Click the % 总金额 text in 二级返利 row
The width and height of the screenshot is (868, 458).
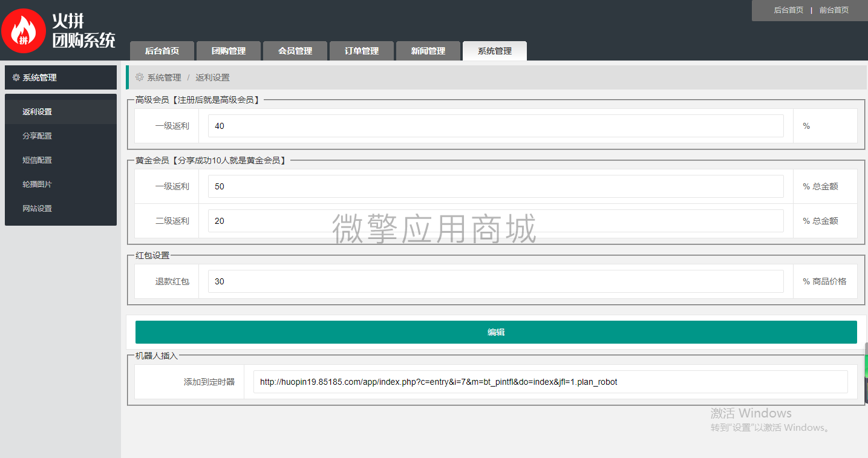pyautogui.click(x=820, y=221)
